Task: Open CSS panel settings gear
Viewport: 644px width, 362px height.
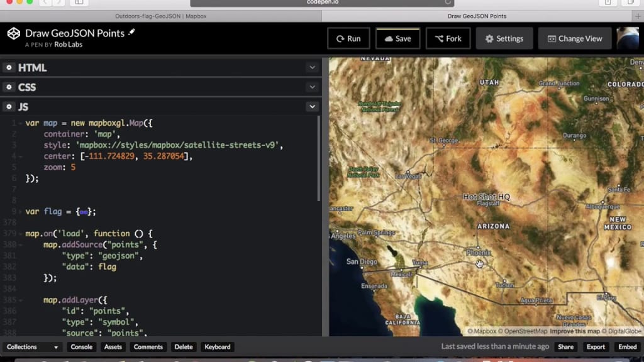Action: 9,87
